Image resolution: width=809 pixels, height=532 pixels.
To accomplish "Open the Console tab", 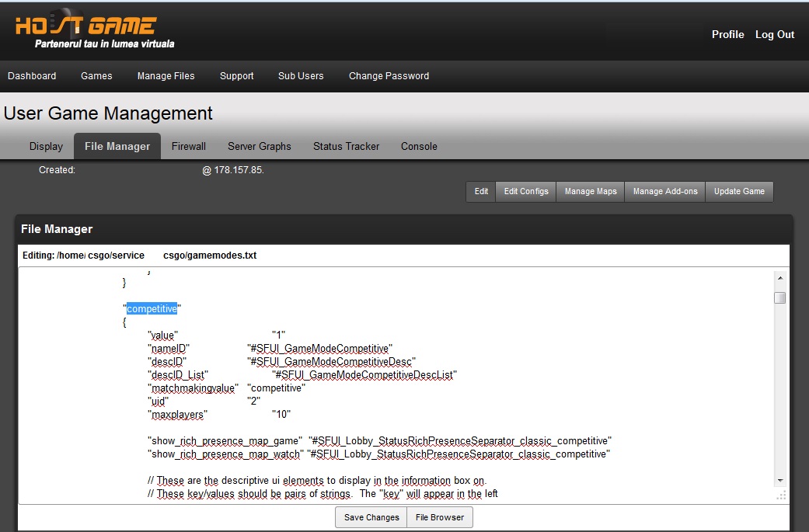I will click(419, 146).
